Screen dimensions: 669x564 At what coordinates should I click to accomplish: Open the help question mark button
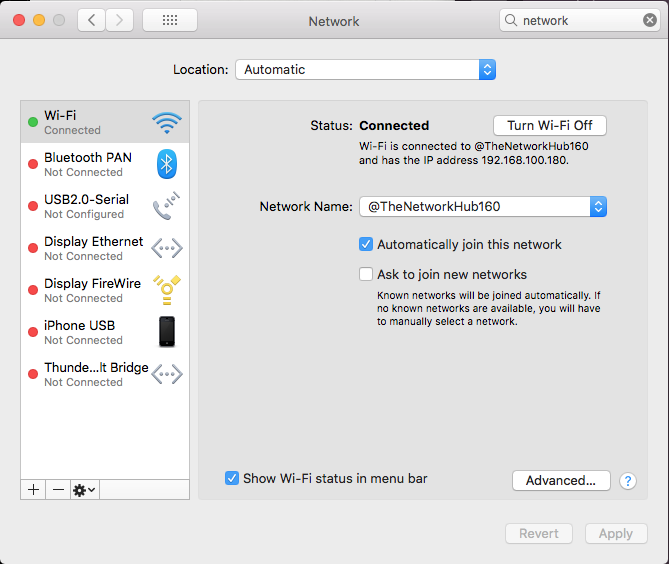pyautogui.click(x=628, y=481)
